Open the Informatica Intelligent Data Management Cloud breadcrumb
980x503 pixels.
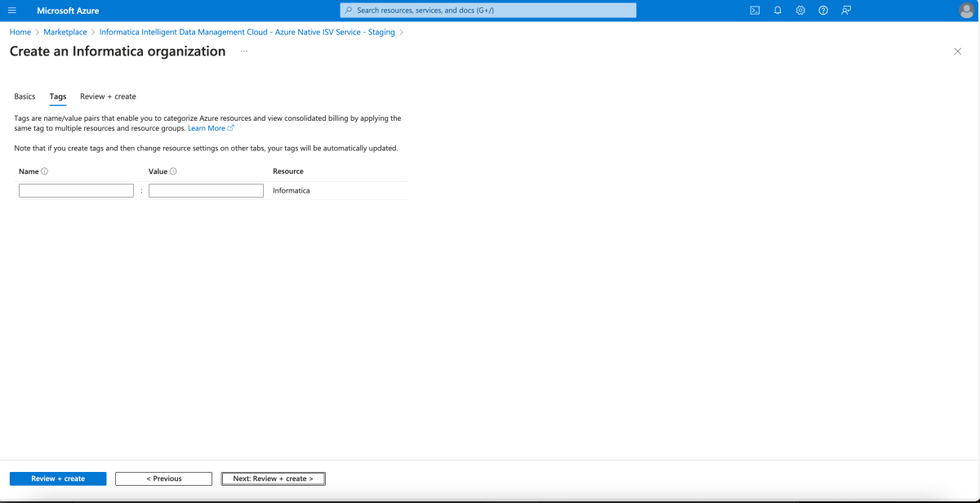click(x=247, y=33)
